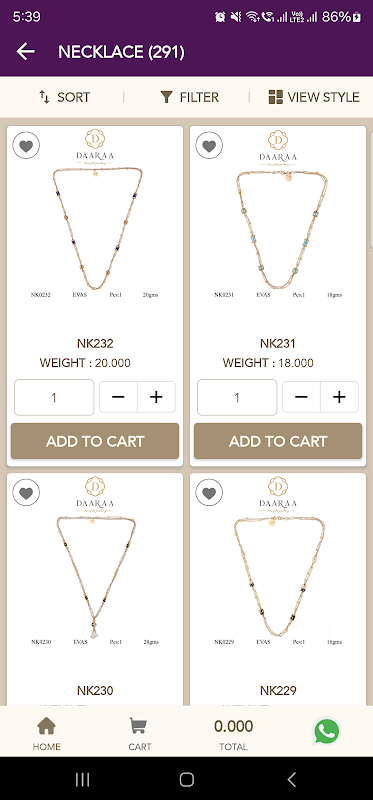
Task: Select the NK232 quantity input field
Action: tap(54, 397)
